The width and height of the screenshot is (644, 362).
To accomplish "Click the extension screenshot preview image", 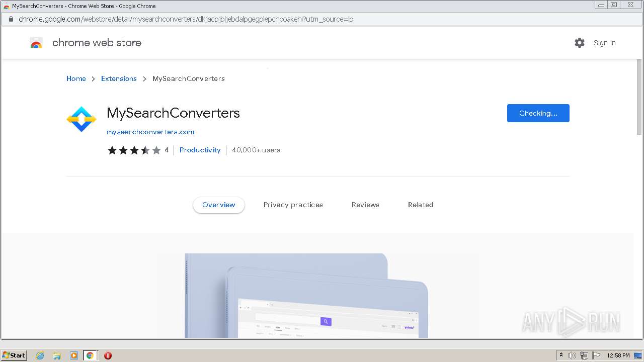I will (x=306, y=296).
